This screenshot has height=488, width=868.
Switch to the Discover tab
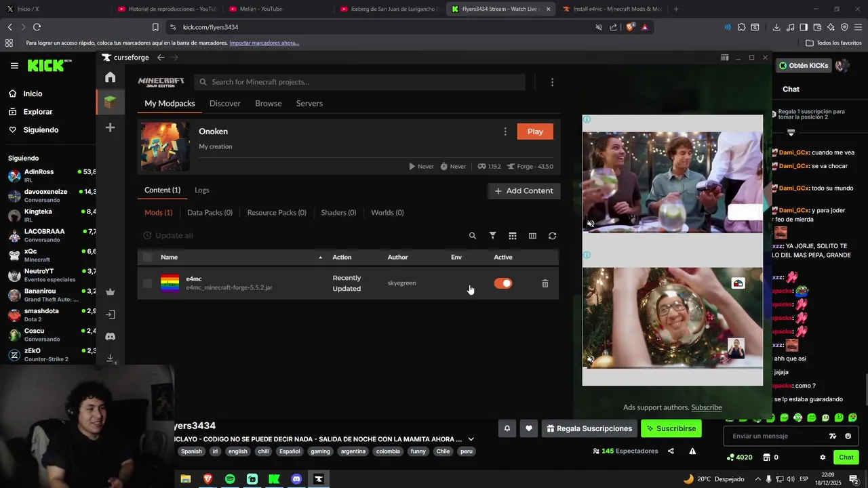click(225, 104)
